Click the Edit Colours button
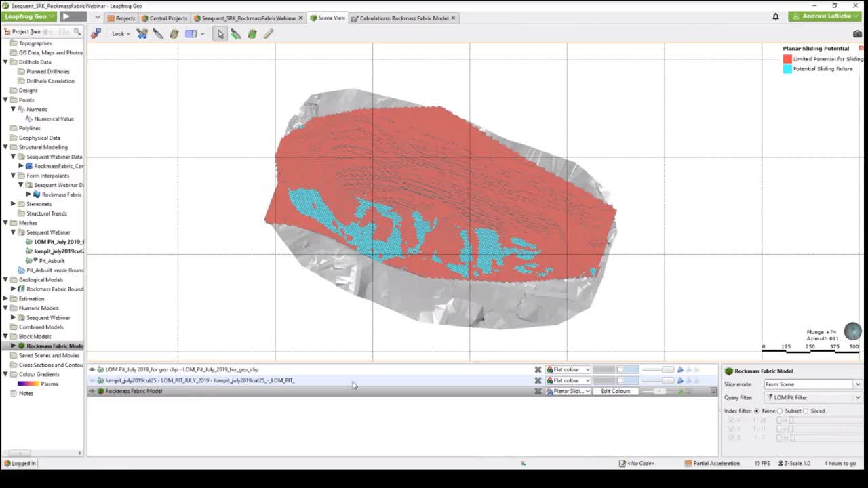The image size is (868, 488). tap(616, 391)
